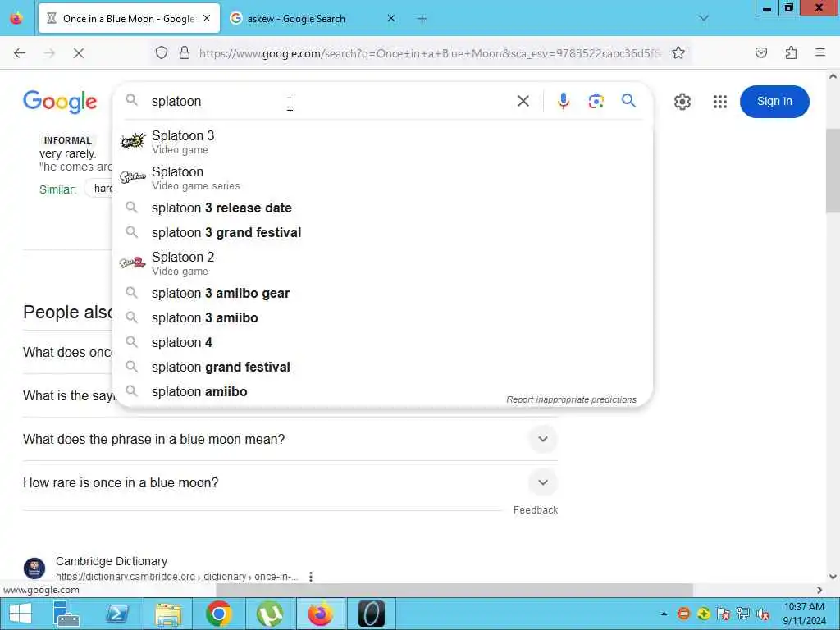
Task: Switch to the 'askew - Google Search' tab
Action: (x=295, y=19)
